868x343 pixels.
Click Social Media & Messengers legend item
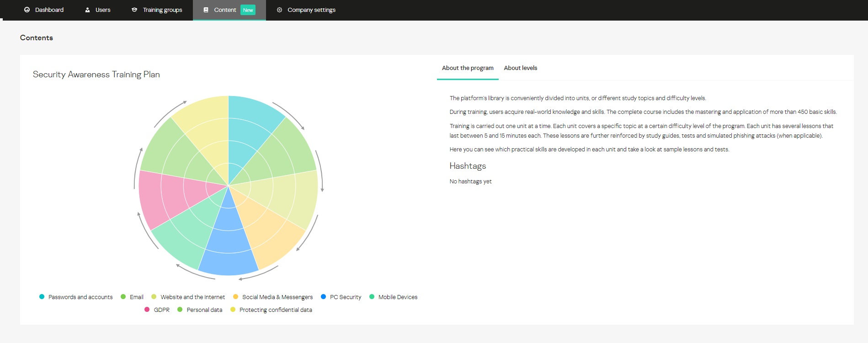(x=273, y=297)
